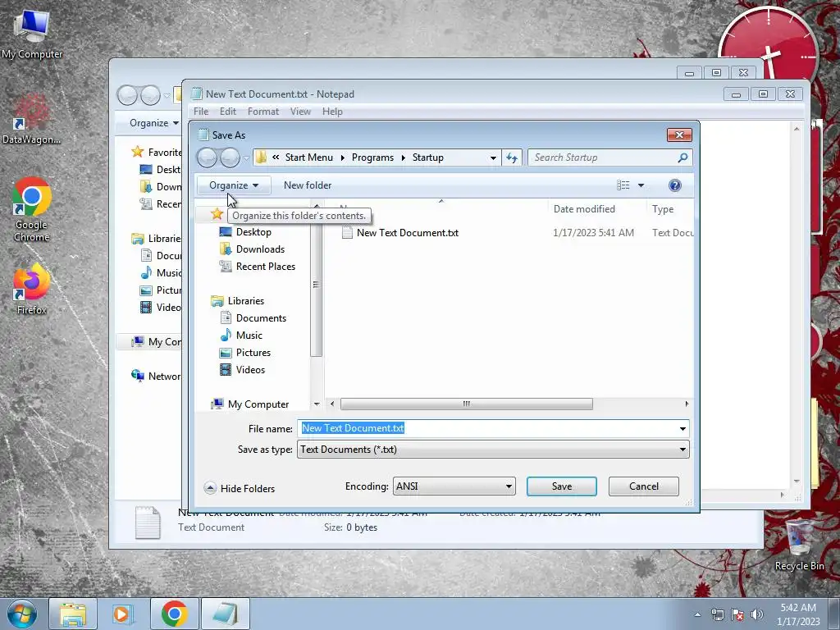The height and width of the screenshot is (630, 840).
Task: Switch to Notepad in the taskbar
Action: pos(226,614)
